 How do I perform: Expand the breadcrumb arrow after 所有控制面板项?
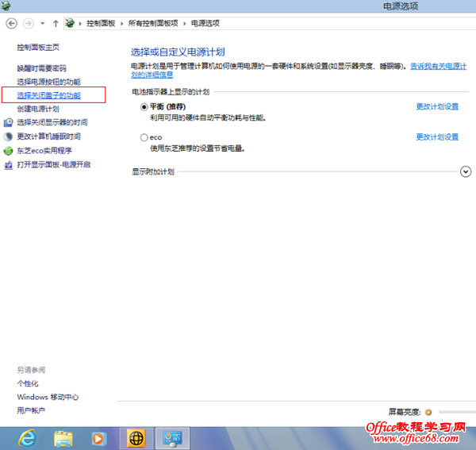click(x=185, y=24)
